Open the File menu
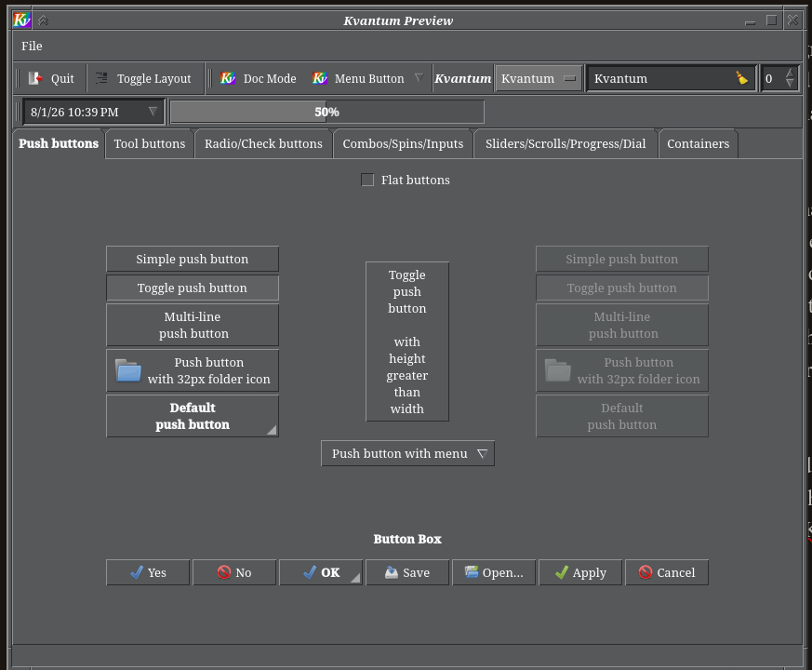 32,47
